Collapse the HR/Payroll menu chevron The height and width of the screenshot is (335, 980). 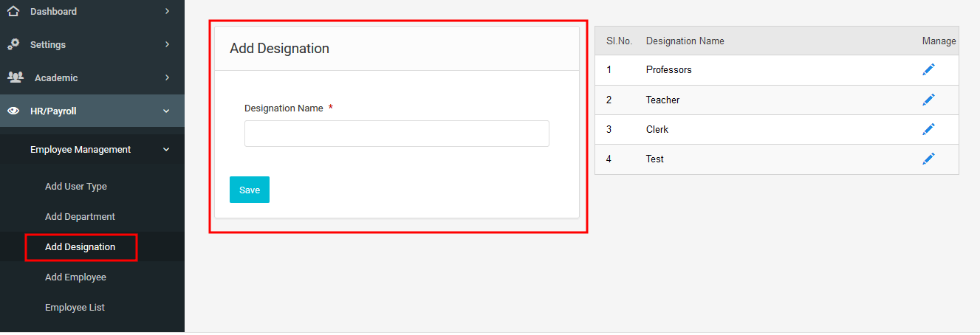(166, 111)
